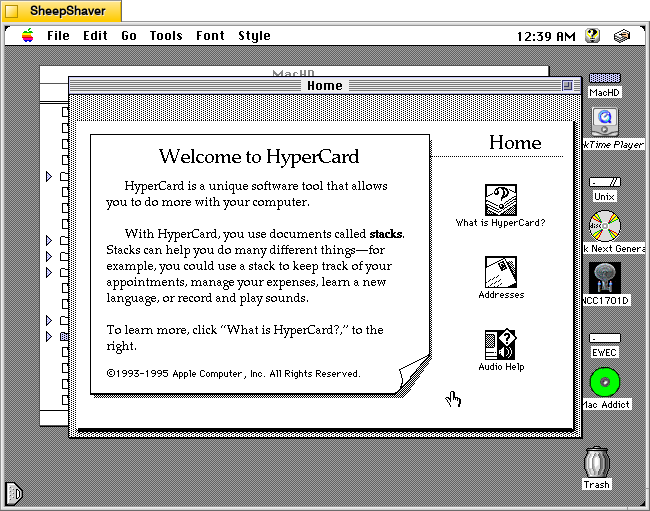Click the zoom box of Home window
This screenshot has height=511, width=650.
pyautogui.click(x=567, y=85)
